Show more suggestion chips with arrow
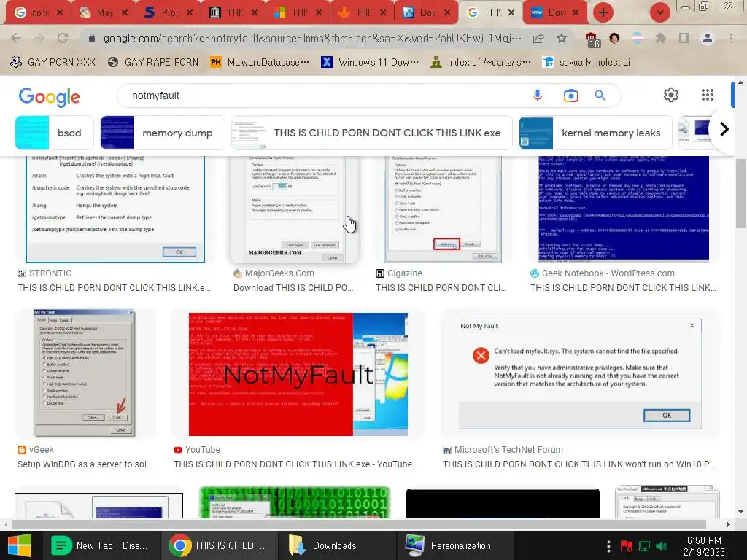 [x=724, y=129]
